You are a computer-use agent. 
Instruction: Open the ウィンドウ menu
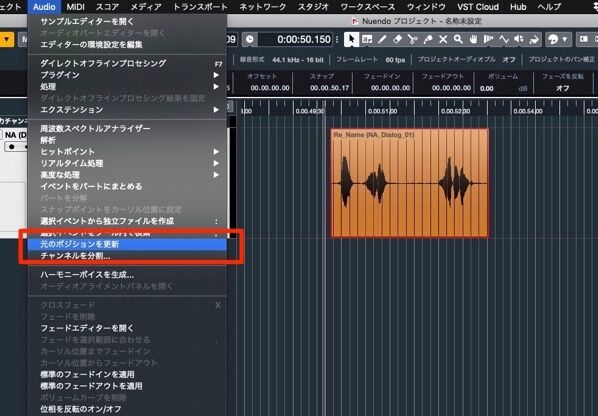[426, 7]
